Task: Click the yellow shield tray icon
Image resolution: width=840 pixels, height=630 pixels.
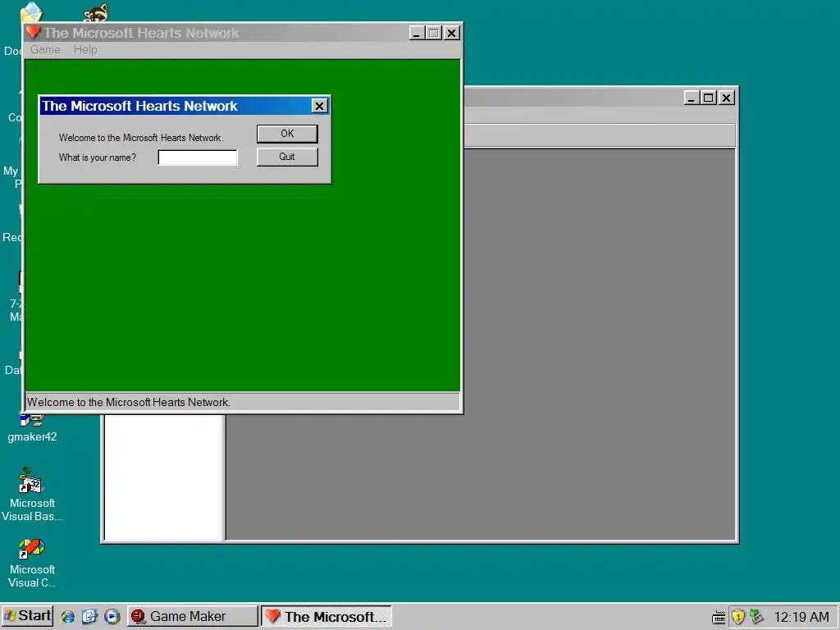Action: 738,617
